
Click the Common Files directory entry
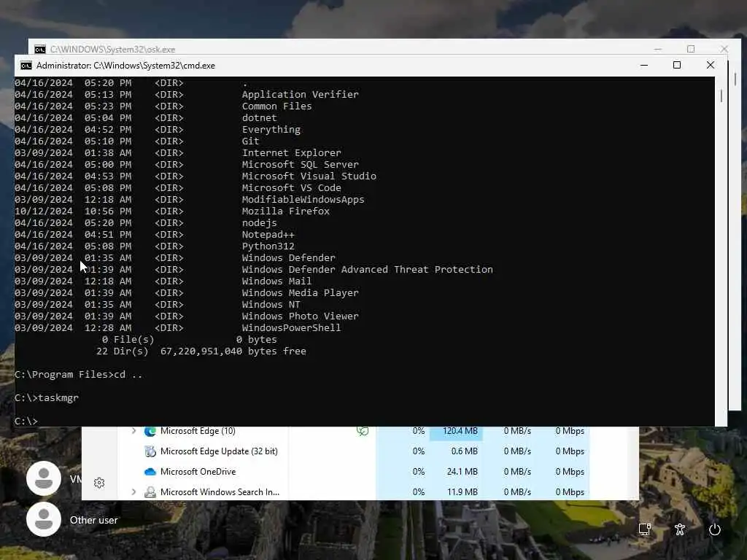click(x=276, y=106)
